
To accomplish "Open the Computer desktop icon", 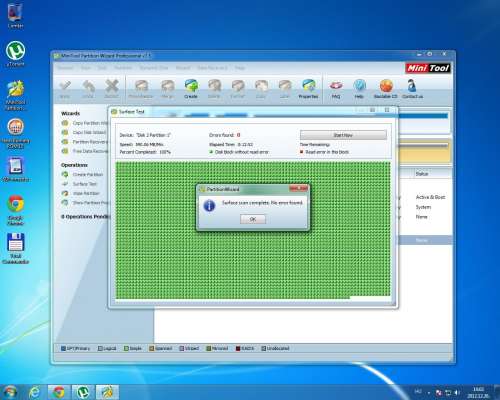I will coord(15,15).
